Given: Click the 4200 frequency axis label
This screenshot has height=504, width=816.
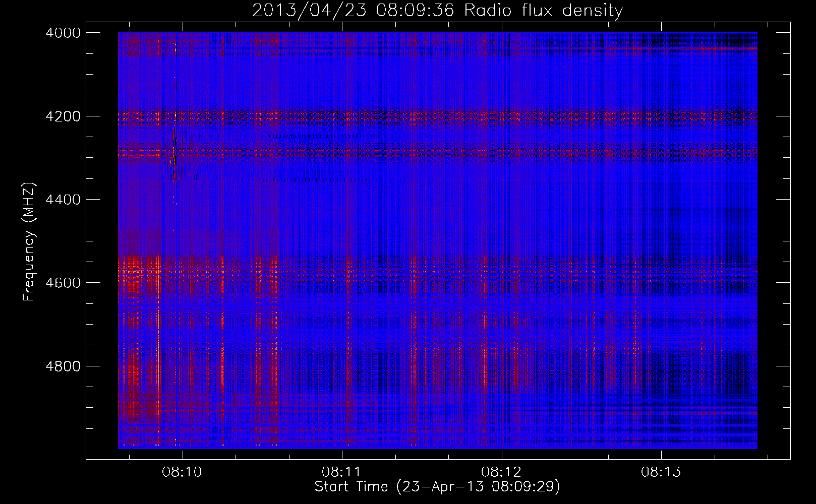Looking at the screenshot, I should 63,116.
